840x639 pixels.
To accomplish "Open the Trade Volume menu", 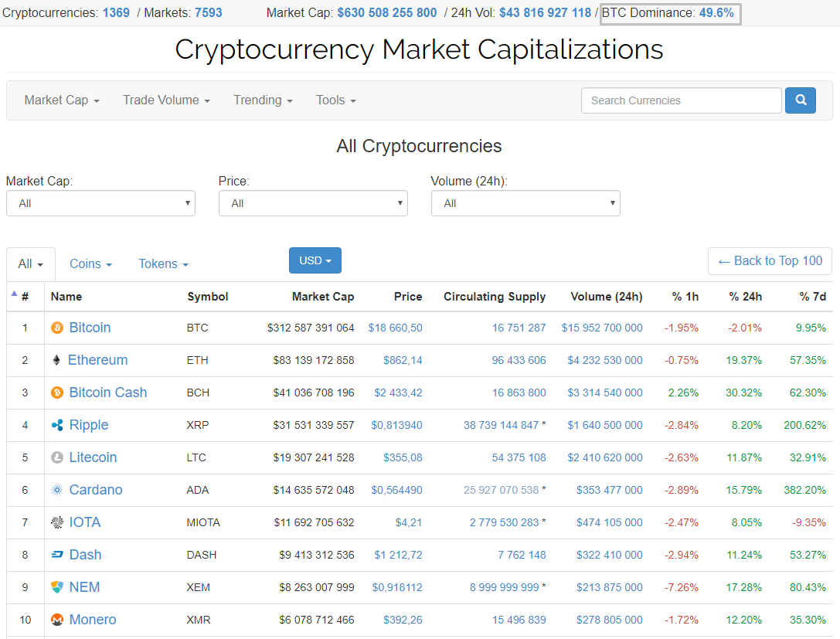I will 166,100.
